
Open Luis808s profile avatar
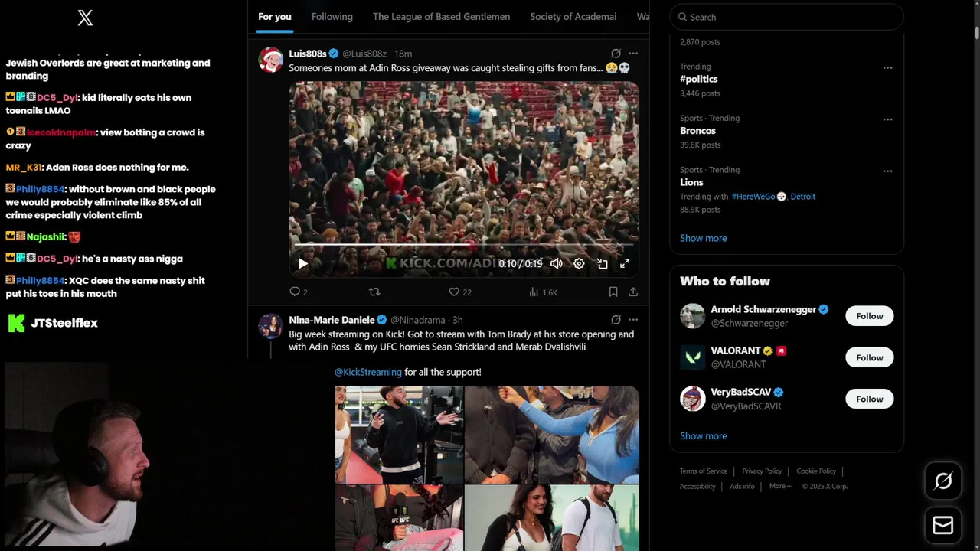coord(271,60)
